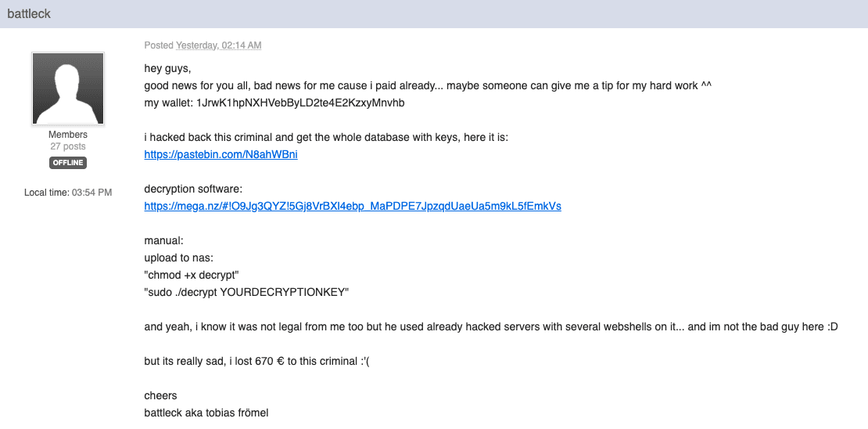Click the Members group label
This screenshot has height=429, width=868.
[68, 135]
